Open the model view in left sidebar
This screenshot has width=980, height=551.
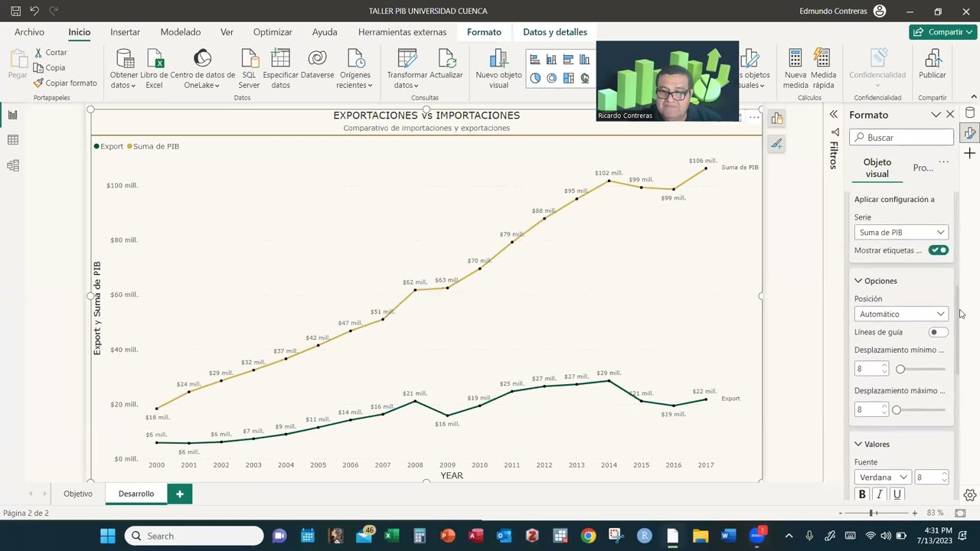[13, 165]
